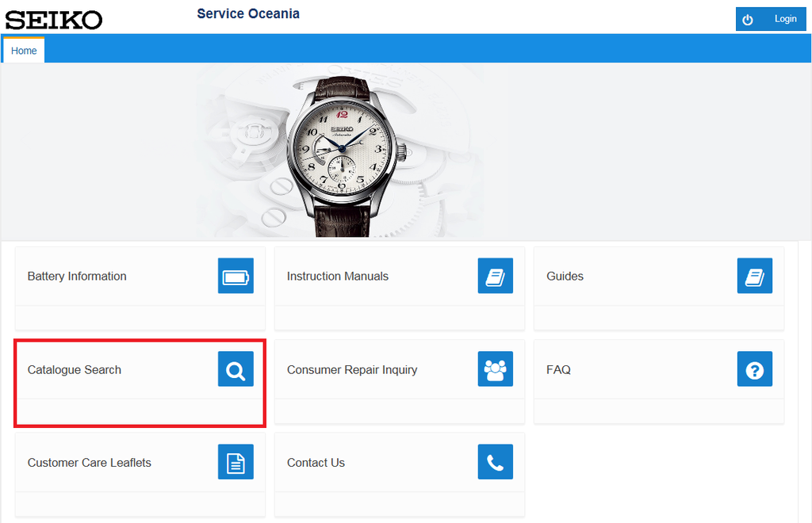
Task: Open the Instruction Manuals text link
Action: coord(337,277)
